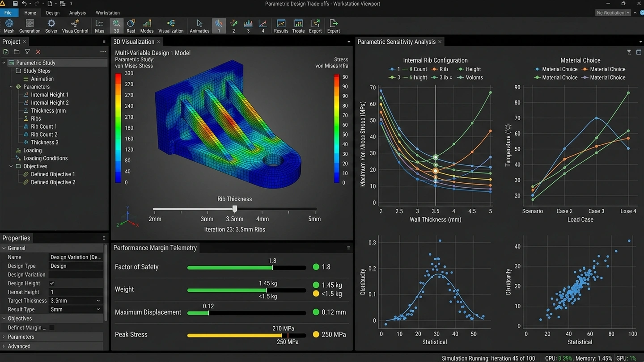
Task: Close the Project panel tab
Action: (x=25, y=42)
